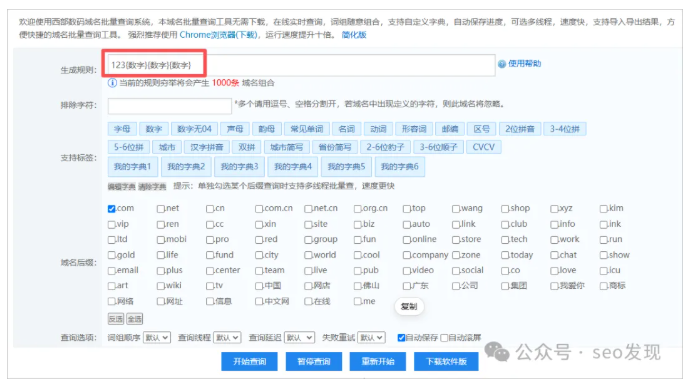Insert the 韵母 tag

point(267,129)
